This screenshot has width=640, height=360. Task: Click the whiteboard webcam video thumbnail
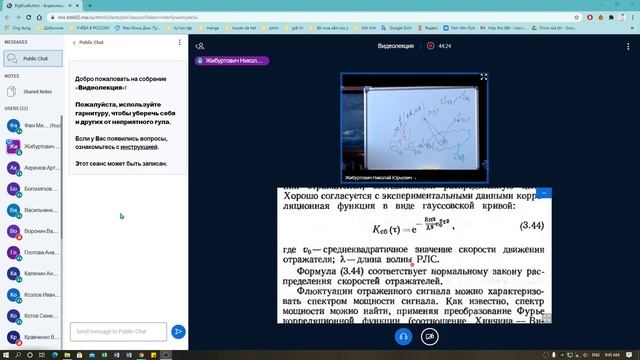[414, 128]
